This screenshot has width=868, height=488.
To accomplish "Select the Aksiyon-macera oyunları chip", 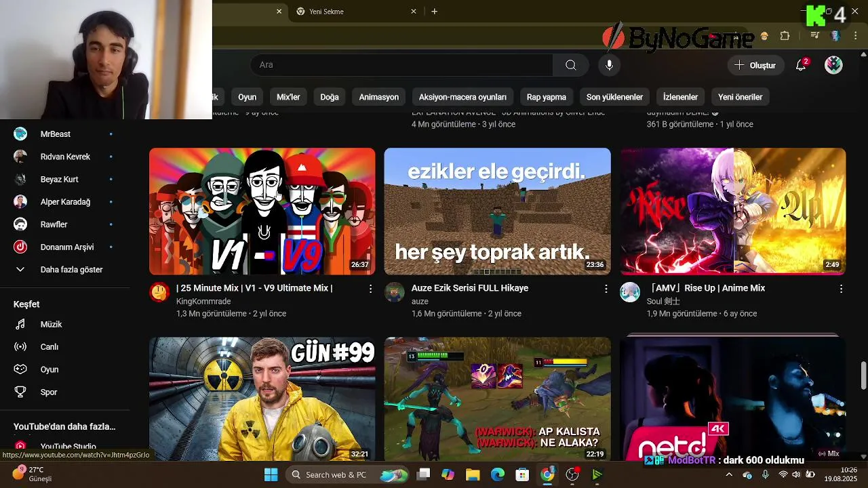I will [x=462, y=97].
